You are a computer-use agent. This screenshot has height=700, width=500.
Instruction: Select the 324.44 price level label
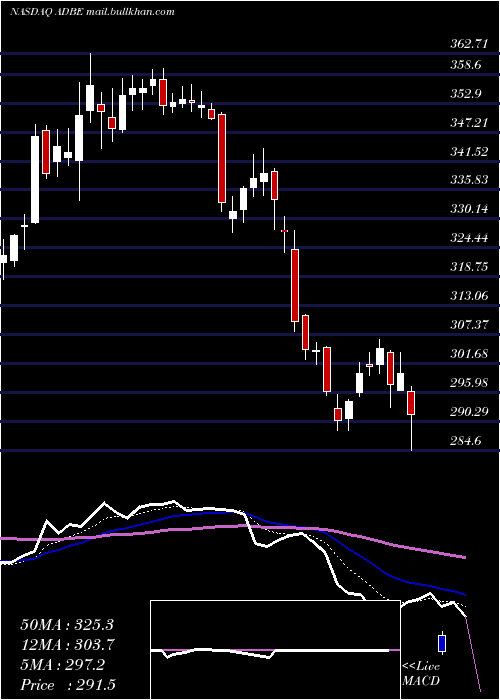(468, 238)
